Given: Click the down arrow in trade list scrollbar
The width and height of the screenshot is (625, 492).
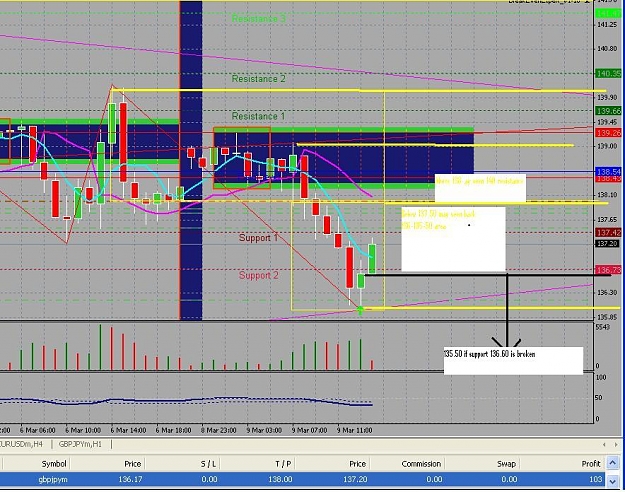Looking at the screenshot, I should 613,482.
